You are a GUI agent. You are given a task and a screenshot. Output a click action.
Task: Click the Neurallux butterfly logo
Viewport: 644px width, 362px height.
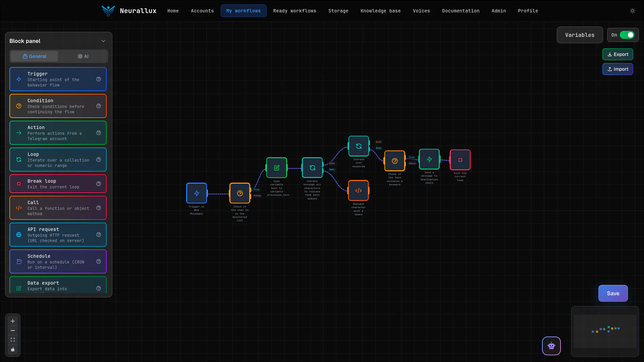108,11
